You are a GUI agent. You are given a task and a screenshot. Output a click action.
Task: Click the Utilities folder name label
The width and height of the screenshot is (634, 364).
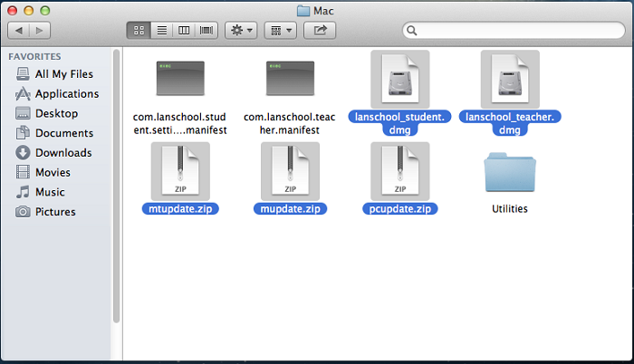click(x=510, y=208)
